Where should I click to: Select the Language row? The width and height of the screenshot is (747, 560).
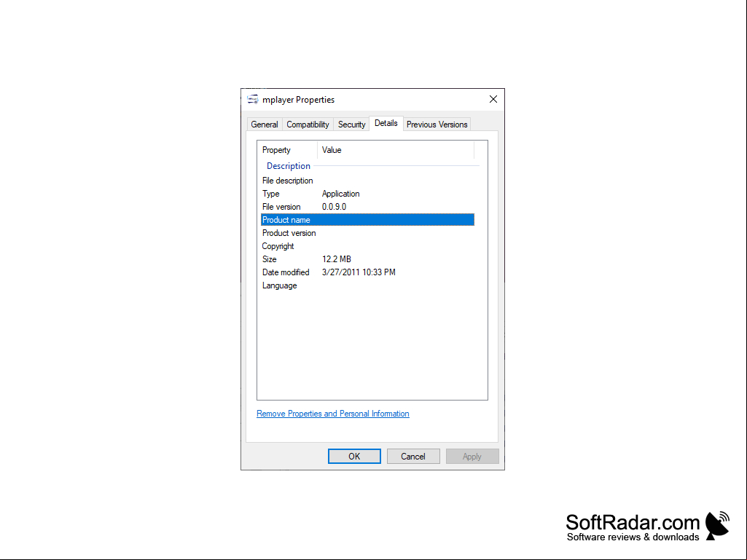(x=367, y=285)
